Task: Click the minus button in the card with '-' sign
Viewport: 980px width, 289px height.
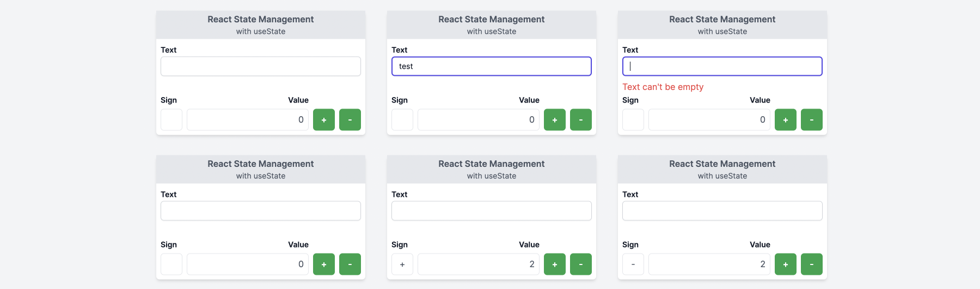Action: (x=812, y=264)
